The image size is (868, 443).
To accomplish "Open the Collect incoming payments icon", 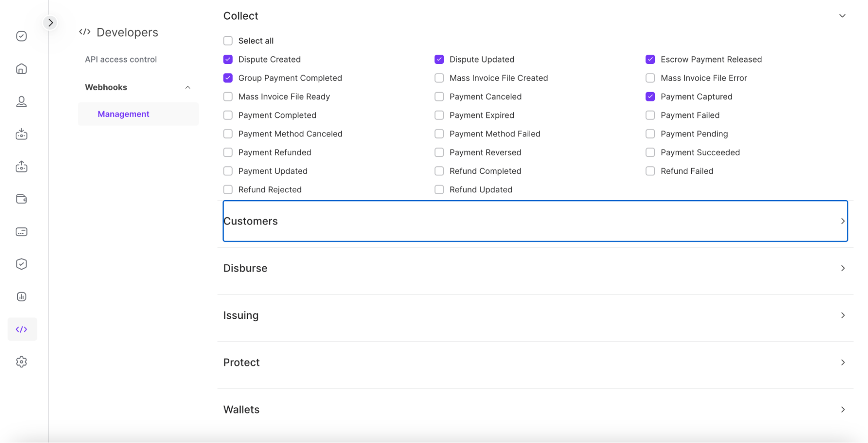I will [x=21, y=134].
